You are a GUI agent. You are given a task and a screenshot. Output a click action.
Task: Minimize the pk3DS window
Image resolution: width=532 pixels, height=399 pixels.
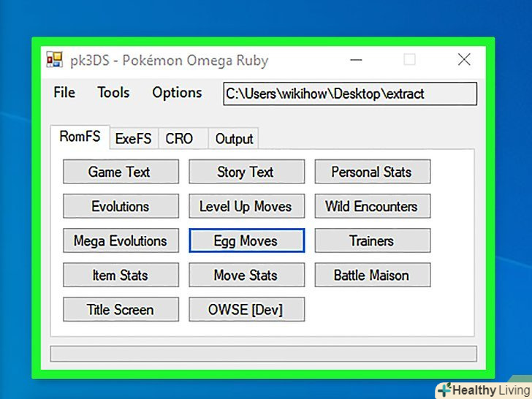(x=356, y=60)
